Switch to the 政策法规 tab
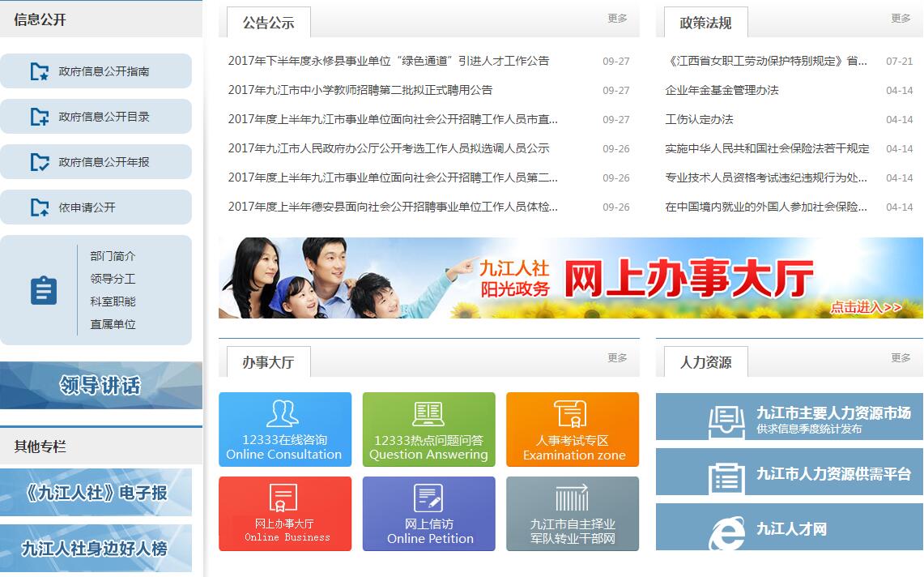Image resolution: width=924 pixels, height=577 pixels. point(705,23)
